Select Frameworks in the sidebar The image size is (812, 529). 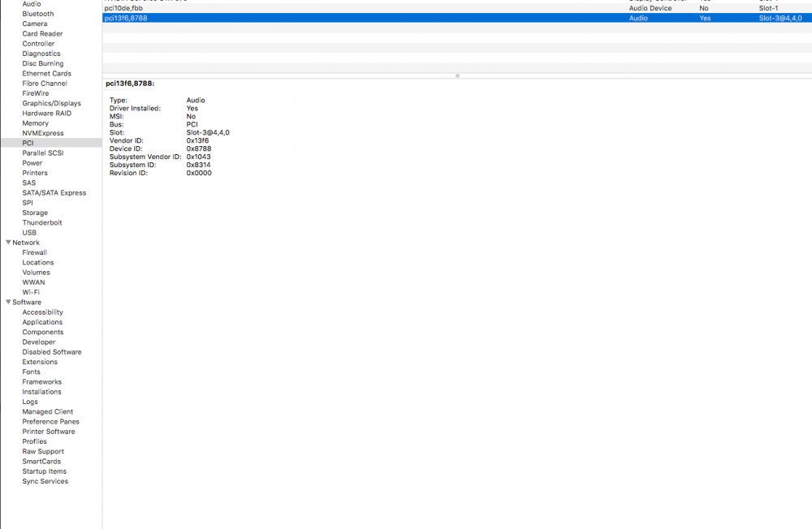tap(42, 381)
